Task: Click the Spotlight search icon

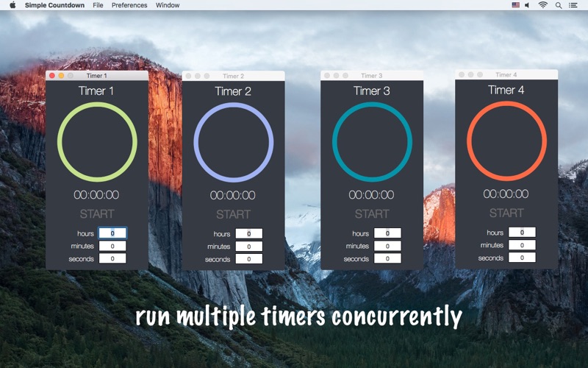Action: tap(559, 5)
